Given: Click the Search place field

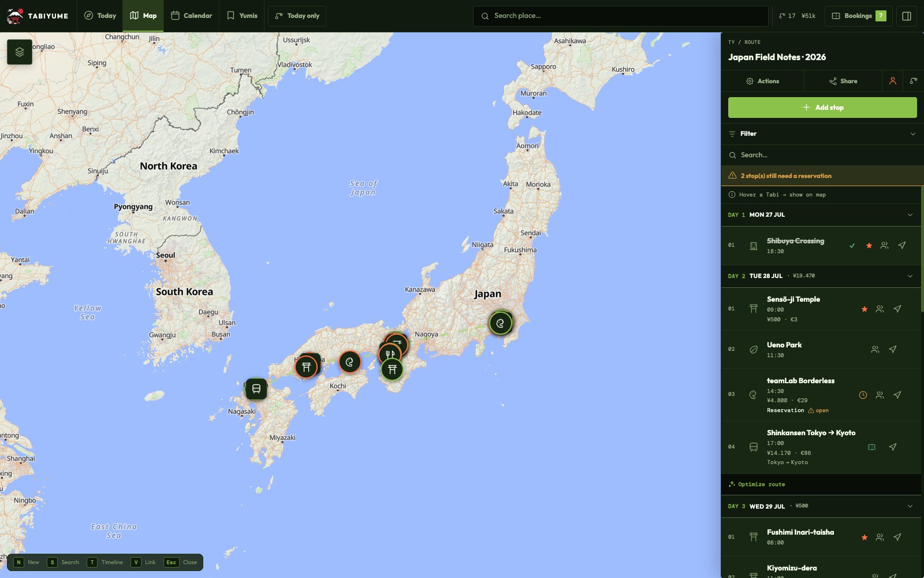Looking at the screenshot, I should point(621,16).
